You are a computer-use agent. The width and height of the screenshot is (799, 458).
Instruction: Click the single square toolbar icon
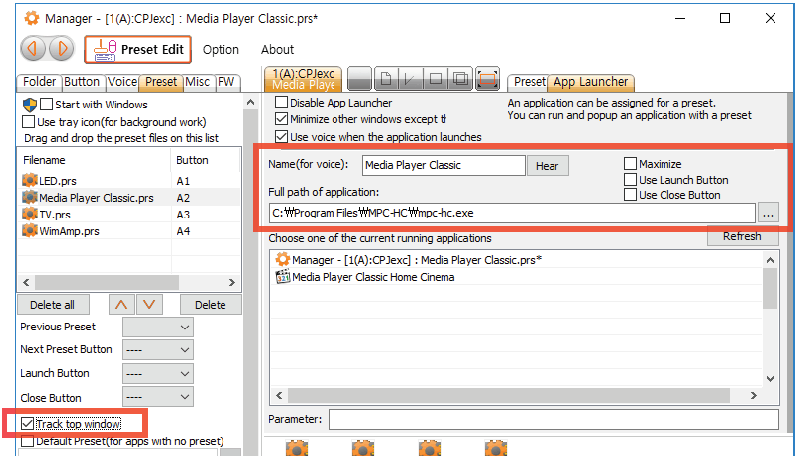[436, 79]
